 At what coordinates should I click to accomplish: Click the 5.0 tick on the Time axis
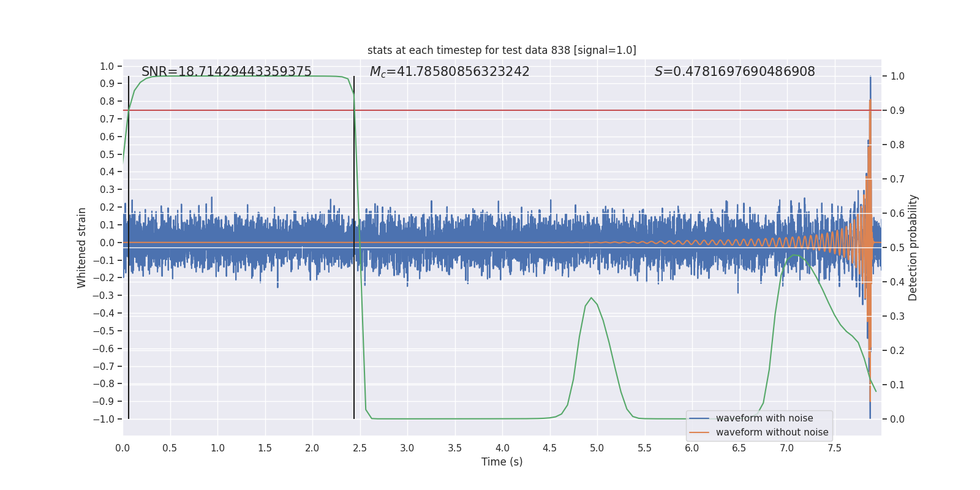[597, 448]
